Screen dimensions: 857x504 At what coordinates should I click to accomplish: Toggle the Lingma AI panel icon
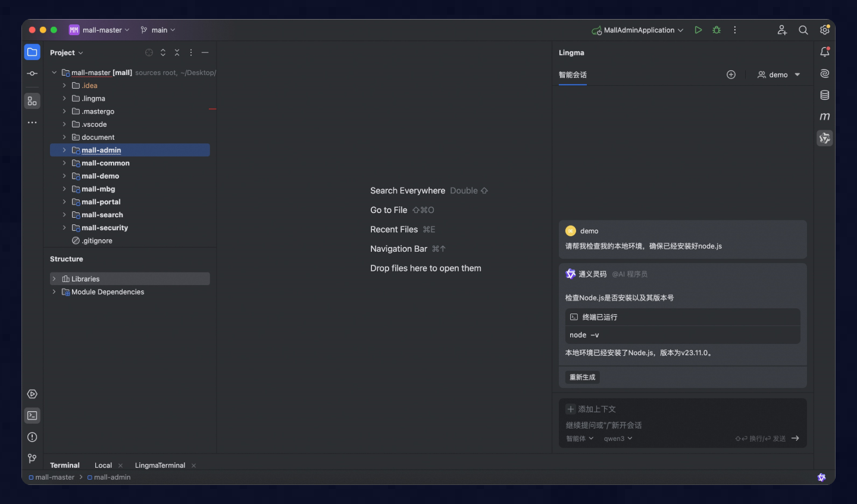coord(824,137)
